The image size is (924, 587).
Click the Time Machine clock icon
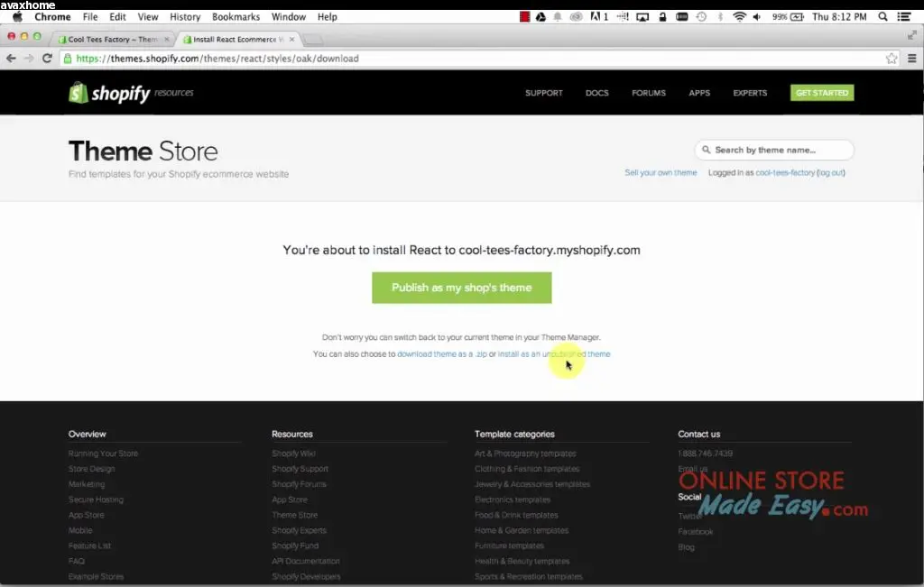pyautogui.click(x=701, y=16)
